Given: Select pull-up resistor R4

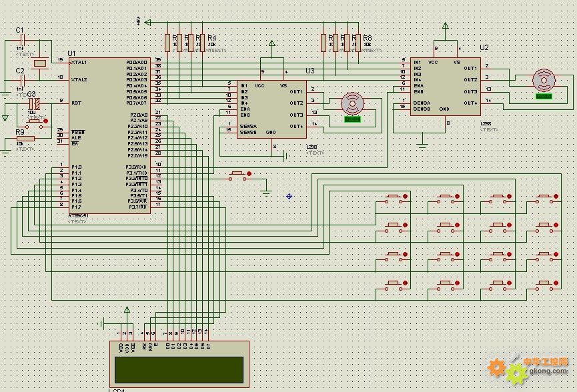Looking at the screenshot, I should tap(202, 43).
